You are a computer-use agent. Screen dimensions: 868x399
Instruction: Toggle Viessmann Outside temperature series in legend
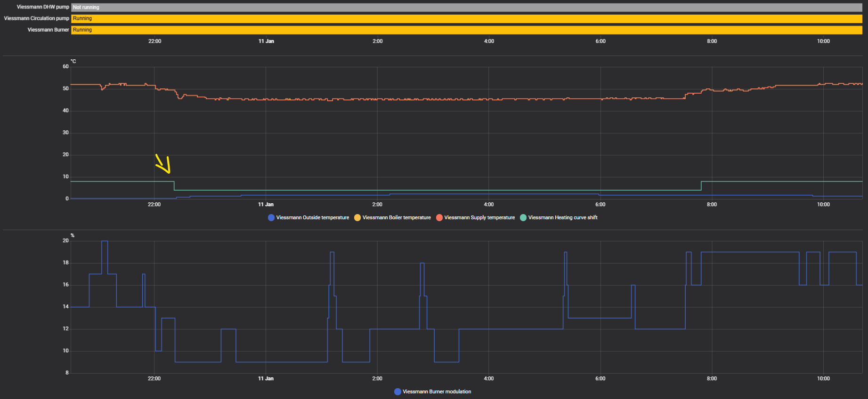click(x=308, y=217)
